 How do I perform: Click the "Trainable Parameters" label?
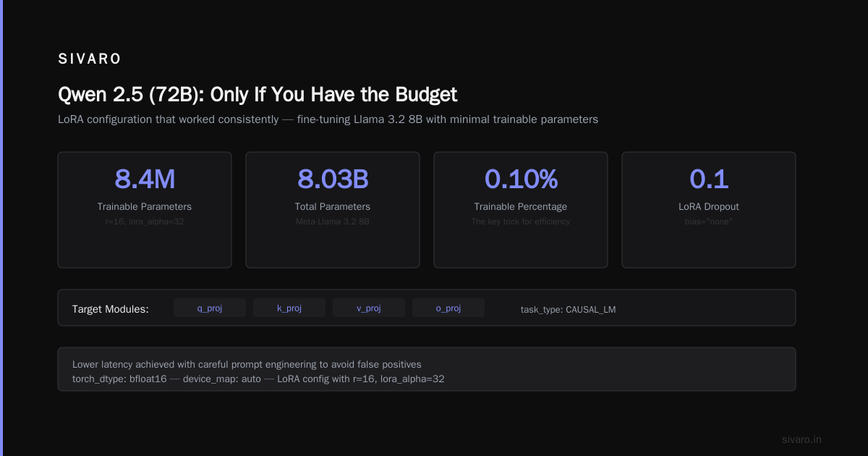pyautogui.click(x=145, y=207)
